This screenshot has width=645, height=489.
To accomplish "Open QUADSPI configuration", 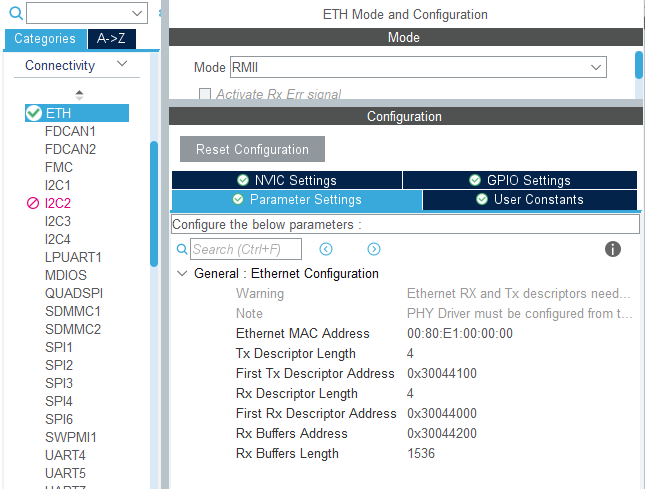I will coord(74,293).
